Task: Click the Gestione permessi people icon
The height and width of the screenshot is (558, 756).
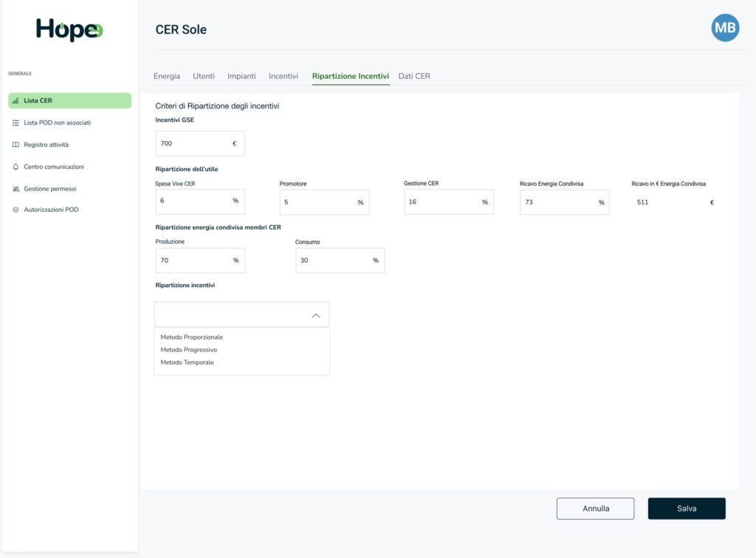Action: pyautogui.click(x=16, y=189)
